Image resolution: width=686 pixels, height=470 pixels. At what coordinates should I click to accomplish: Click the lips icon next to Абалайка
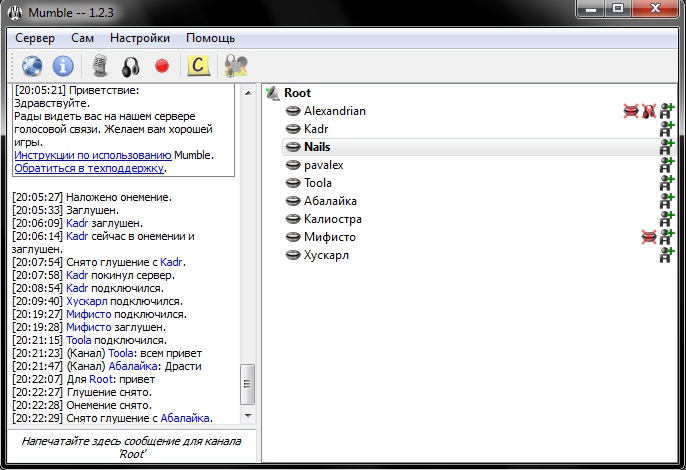[x=293, y=201]
